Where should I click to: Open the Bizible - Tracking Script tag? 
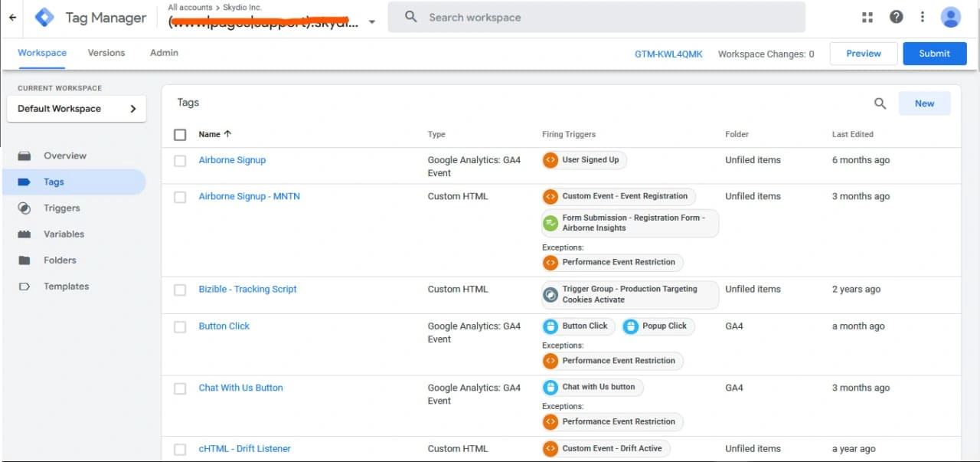[247, 289]
